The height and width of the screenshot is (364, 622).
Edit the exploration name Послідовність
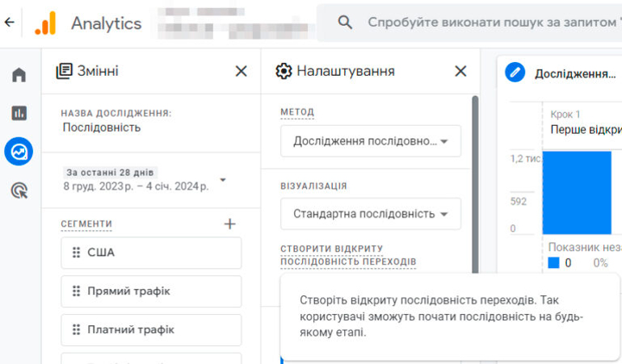(102, 128)
